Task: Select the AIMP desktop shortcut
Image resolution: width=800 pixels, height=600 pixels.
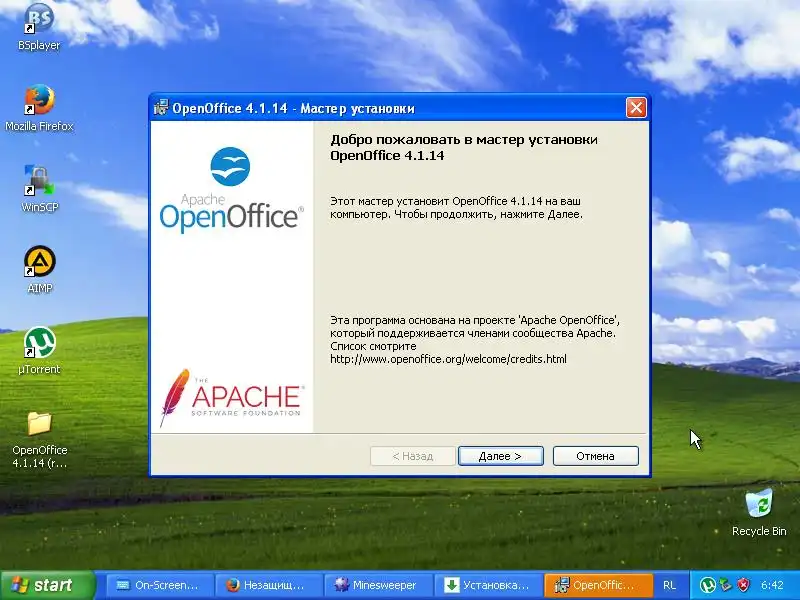Action: pos(39,269)
